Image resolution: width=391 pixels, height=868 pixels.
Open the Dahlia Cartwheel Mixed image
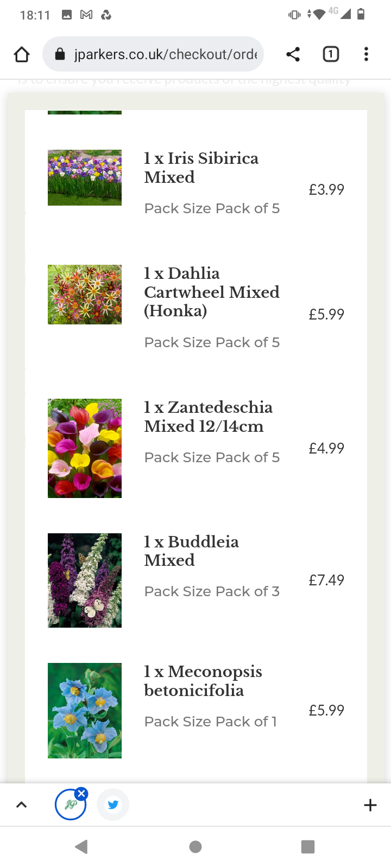[x=85, y=295]
